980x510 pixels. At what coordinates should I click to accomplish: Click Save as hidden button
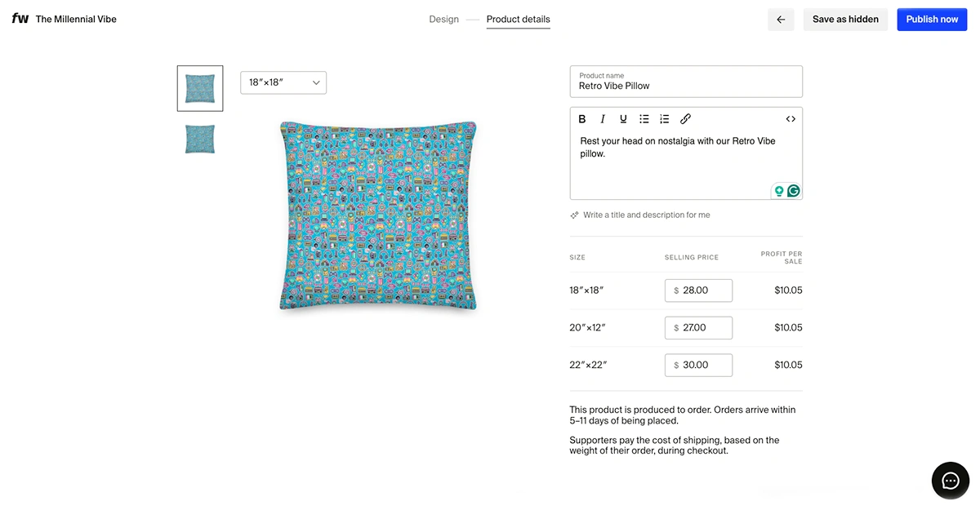[845, 20]
